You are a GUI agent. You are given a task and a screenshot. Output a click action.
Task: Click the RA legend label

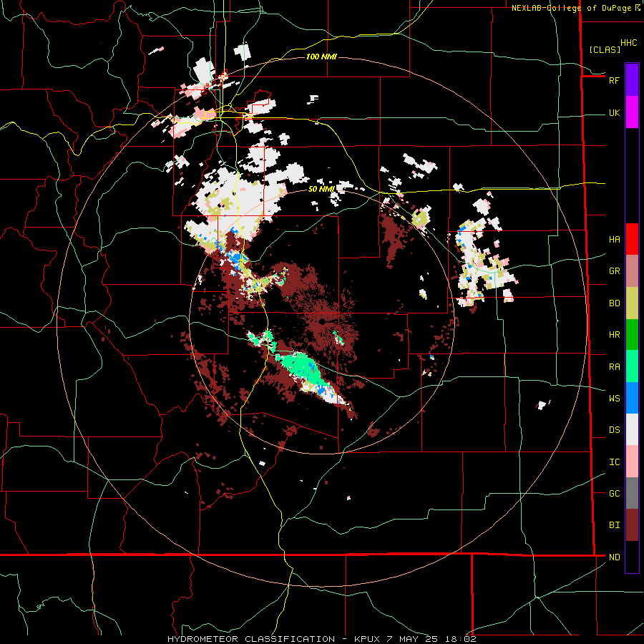click(614, 366)
